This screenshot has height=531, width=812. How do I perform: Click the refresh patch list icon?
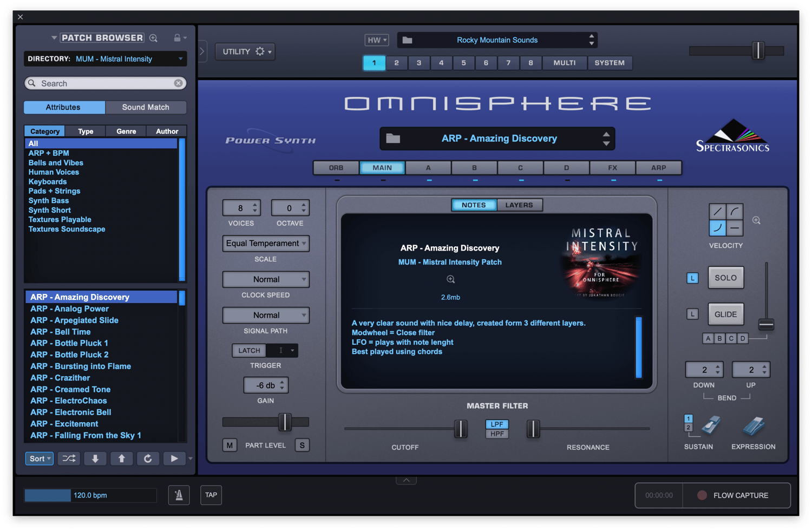[148, 458]
